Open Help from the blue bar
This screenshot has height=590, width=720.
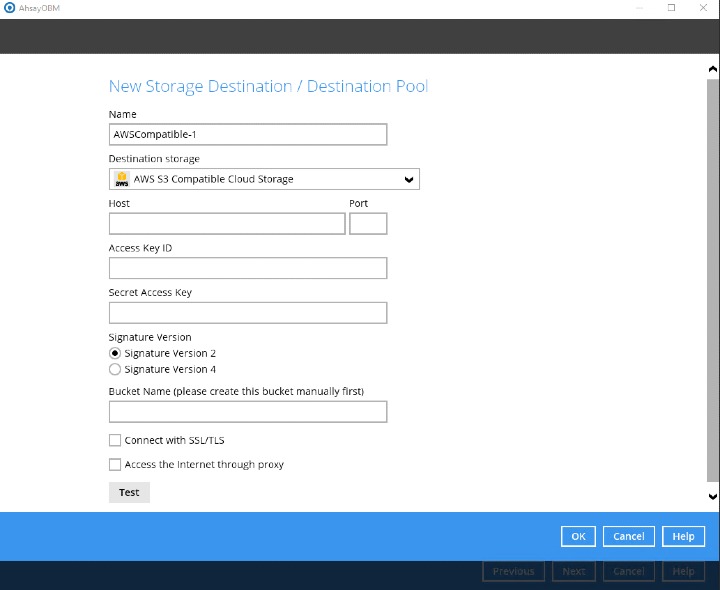coord(683,536)
